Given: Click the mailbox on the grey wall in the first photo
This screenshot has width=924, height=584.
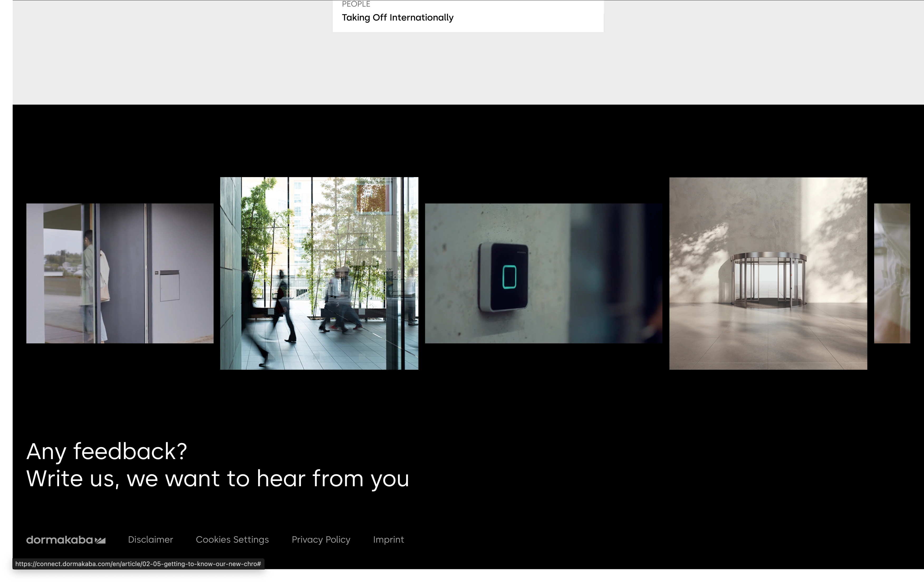Looking at the screenshot, I should [170, 286].
